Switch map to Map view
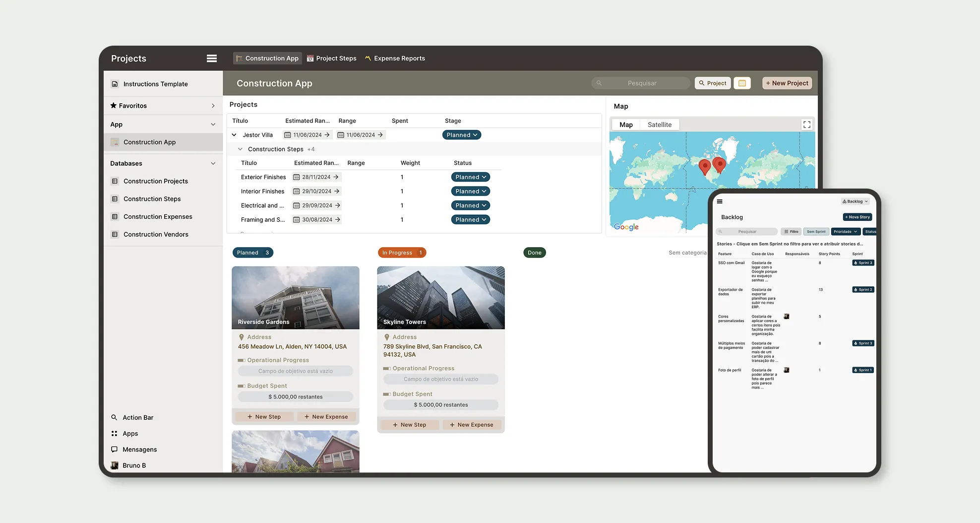Viewport: 980px width, 523px height. [626, 125]
